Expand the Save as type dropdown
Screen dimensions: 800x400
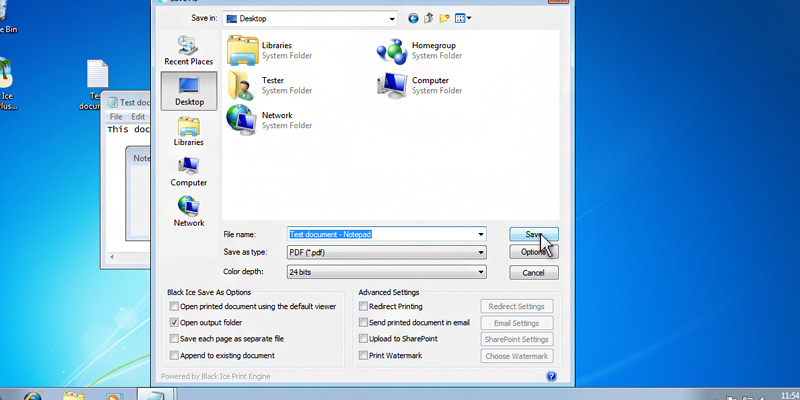[481, 253]
